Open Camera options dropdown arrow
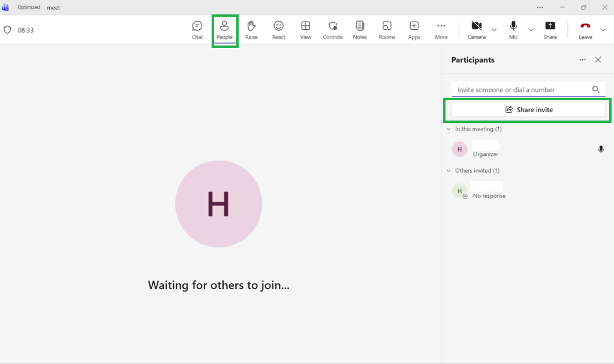 pyautogui.click(x=494, y=30)
